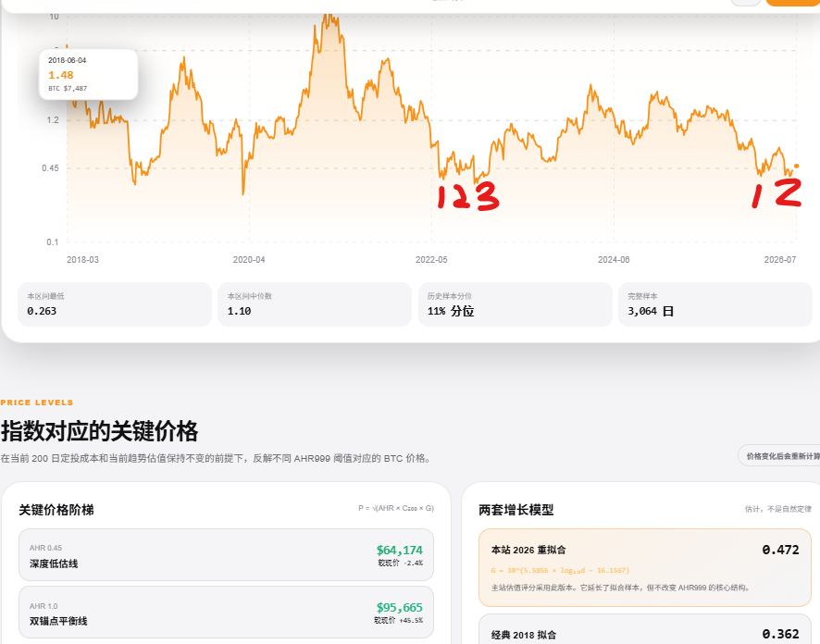The width and height of the screenshot is (820, 644).
Task: Select the 本站 2026 重拟合 model card
Action: [645, 568]
